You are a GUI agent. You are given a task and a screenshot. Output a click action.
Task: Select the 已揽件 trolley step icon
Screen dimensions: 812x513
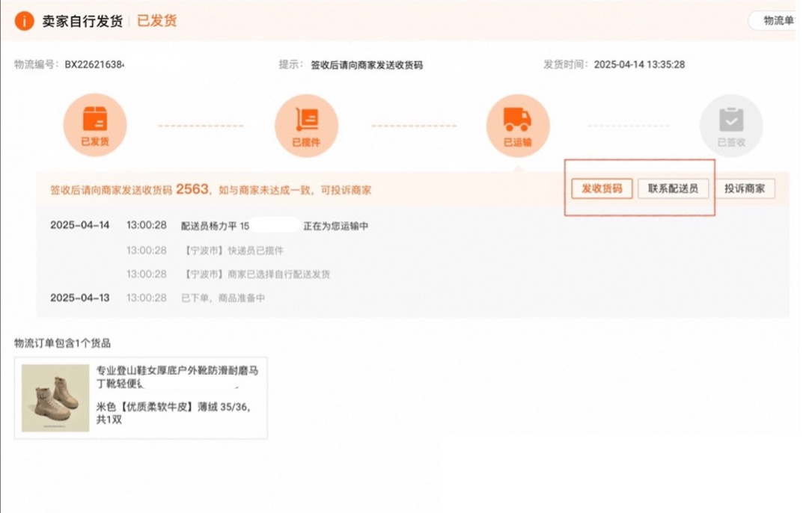[306, 125]
